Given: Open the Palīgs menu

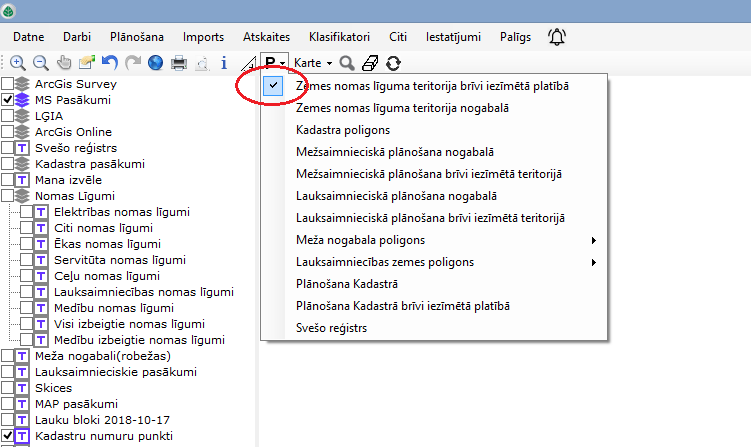Looking at the screenshot, I should (515, 37).
